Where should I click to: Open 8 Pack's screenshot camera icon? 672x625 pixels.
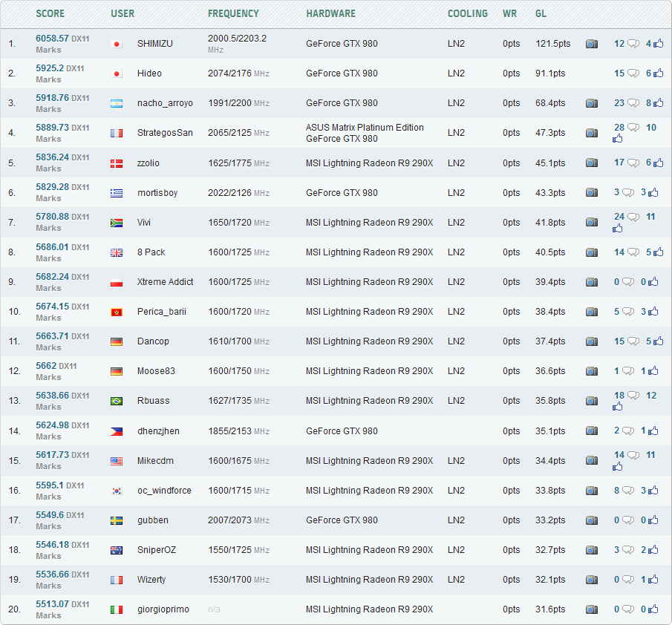(x=591, y=252)
